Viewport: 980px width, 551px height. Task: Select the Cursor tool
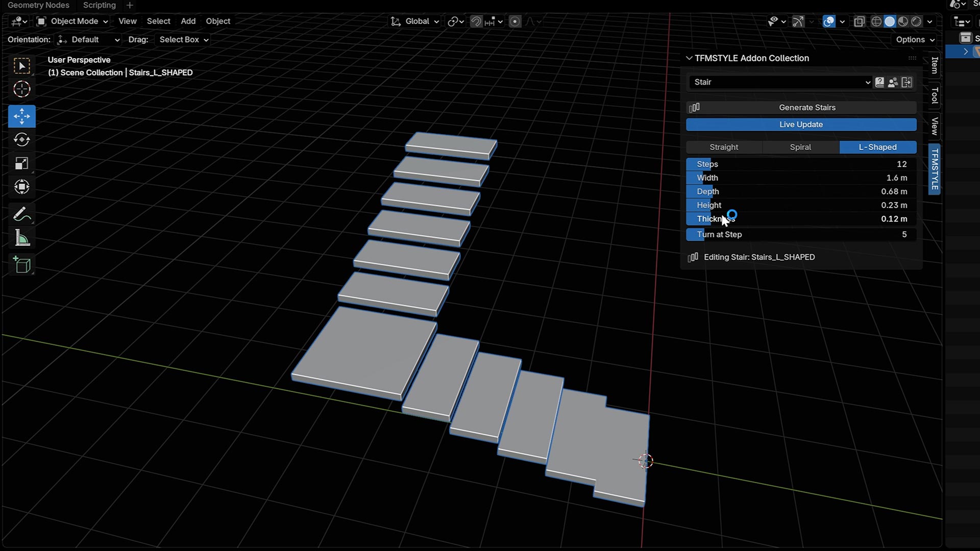[21, 89]
